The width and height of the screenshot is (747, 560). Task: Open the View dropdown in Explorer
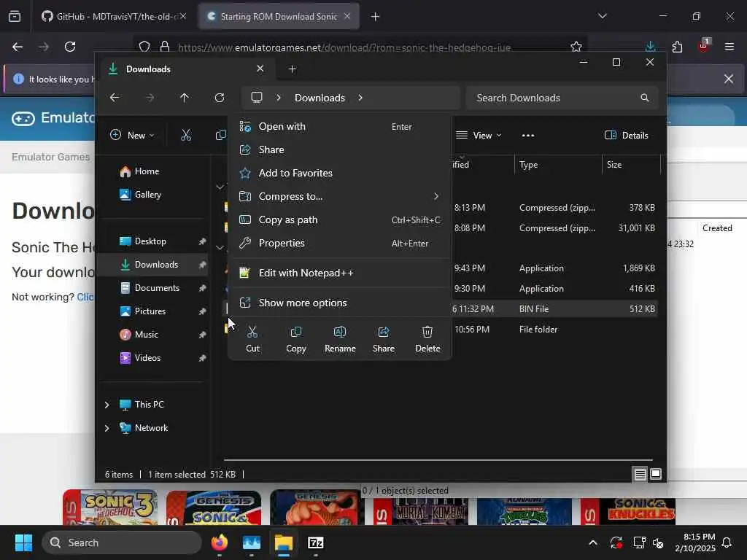[479, 136]
